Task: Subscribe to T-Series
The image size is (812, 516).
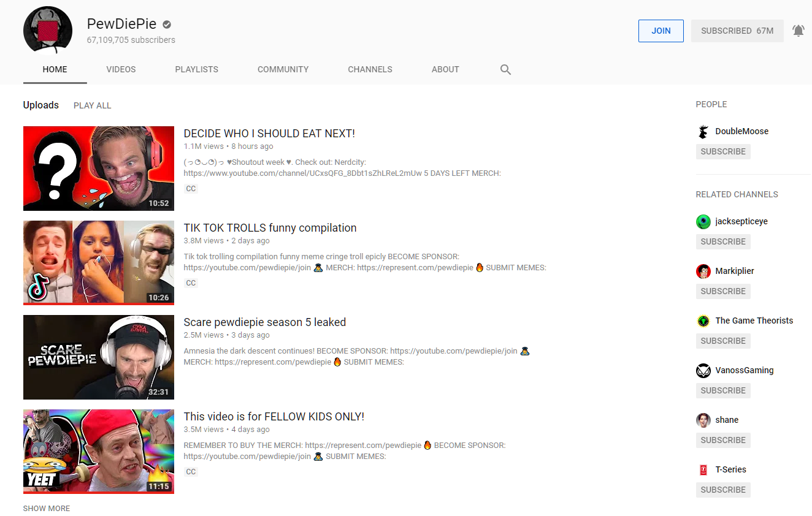Action: click(723, 490)
